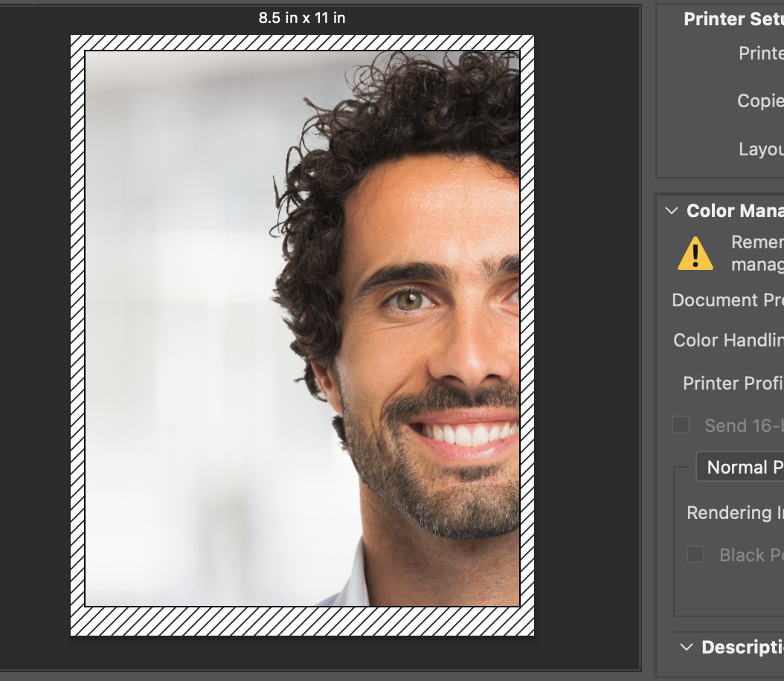Collapse the Color Management section

672,210
